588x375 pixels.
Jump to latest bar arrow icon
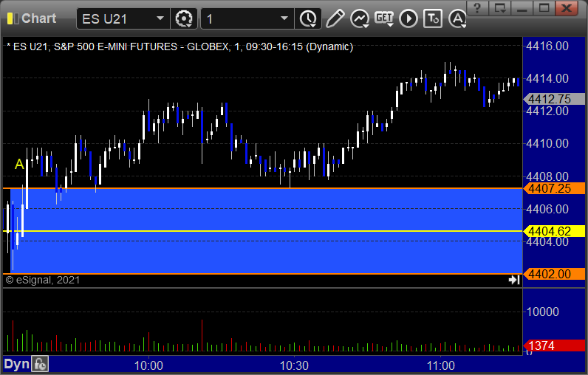click(x=514, y=280)
